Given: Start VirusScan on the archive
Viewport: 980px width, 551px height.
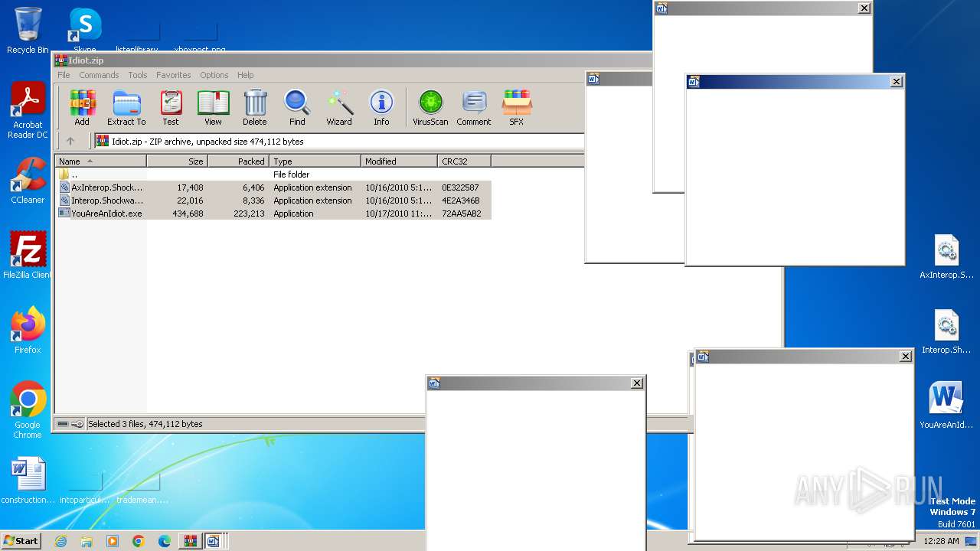Looking at the screenshot, I should coord(430,107).
